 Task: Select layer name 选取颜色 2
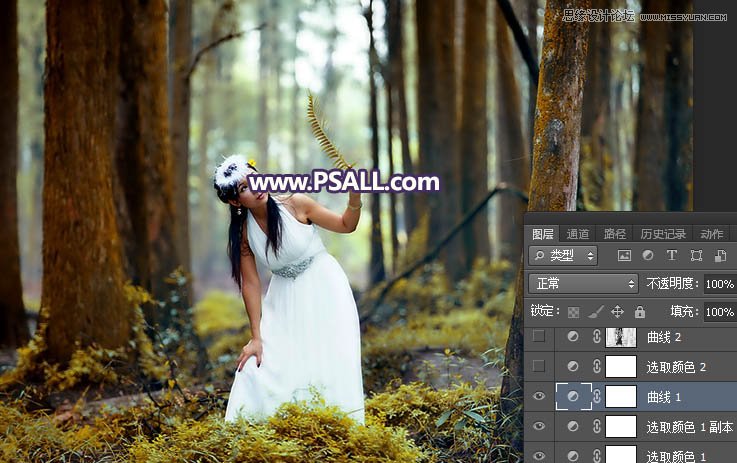coord(676,367)
